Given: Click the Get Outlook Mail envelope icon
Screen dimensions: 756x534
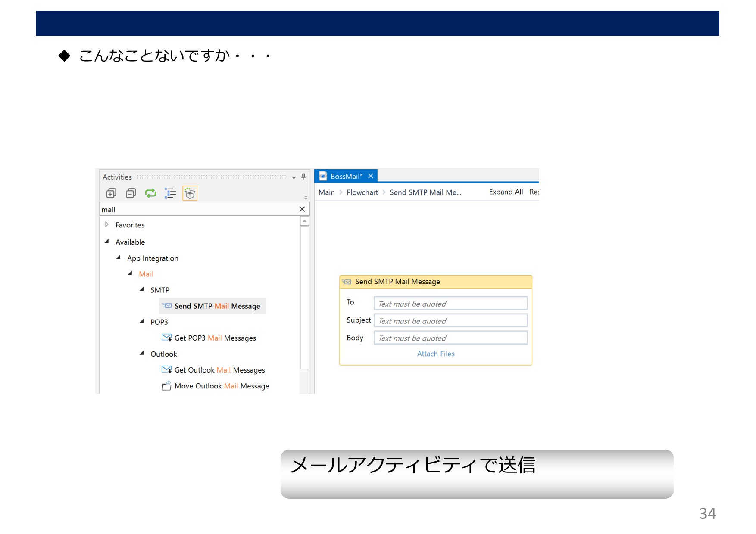Looking at the screenshot, I should click(167, 369).
